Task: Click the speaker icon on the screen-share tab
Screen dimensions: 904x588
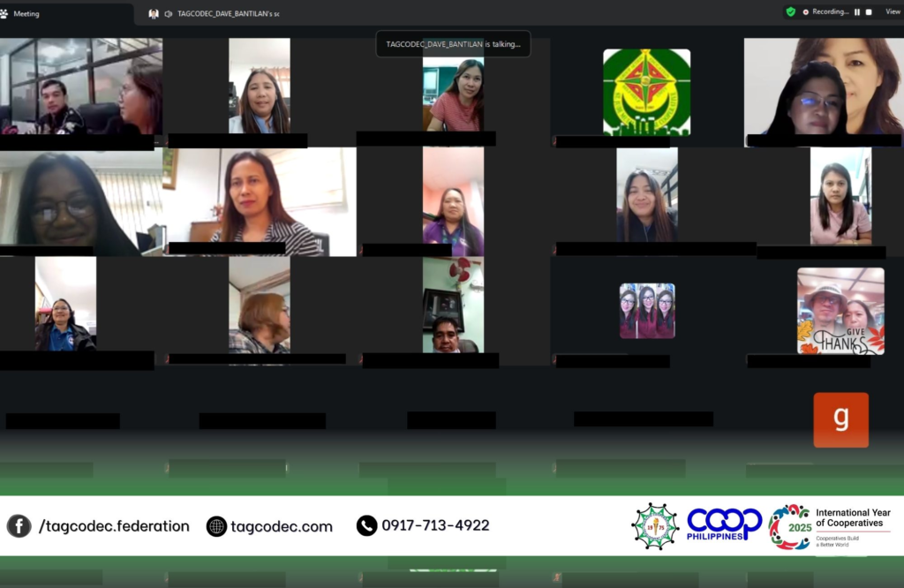Action: 169,13
